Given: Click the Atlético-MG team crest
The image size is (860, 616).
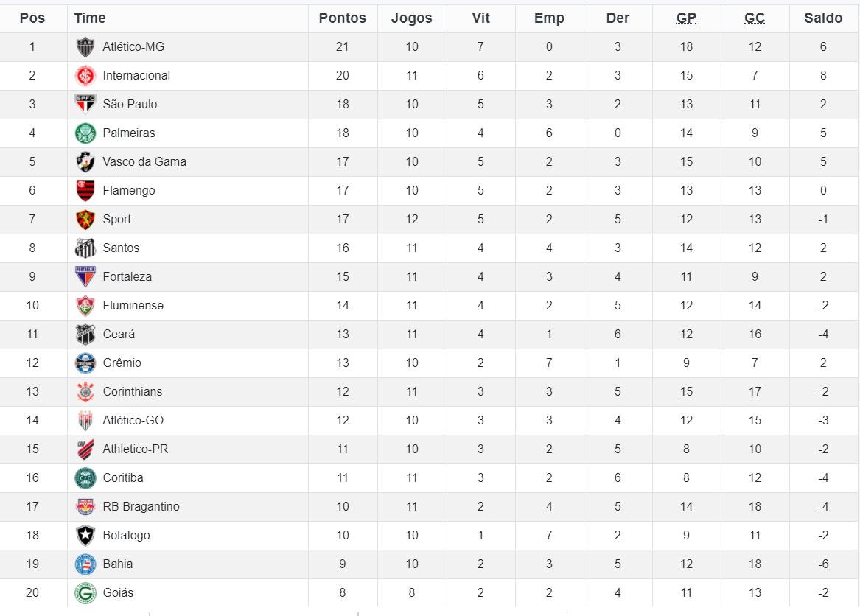Looking at the screenshot, I should 85,47.
